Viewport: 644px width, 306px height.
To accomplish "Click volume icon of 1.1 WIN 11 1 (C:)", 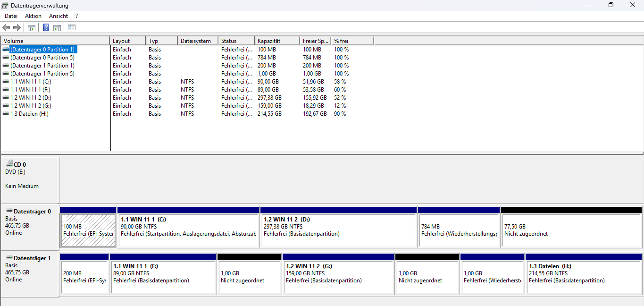I will pos(6,81).
